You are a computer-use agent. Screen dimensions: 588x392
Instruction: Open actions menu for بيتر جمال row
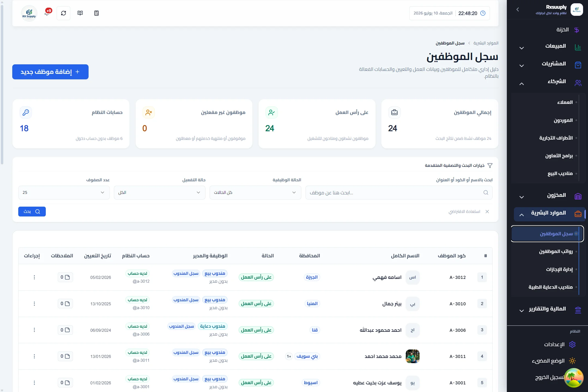[x=34, y=304]
